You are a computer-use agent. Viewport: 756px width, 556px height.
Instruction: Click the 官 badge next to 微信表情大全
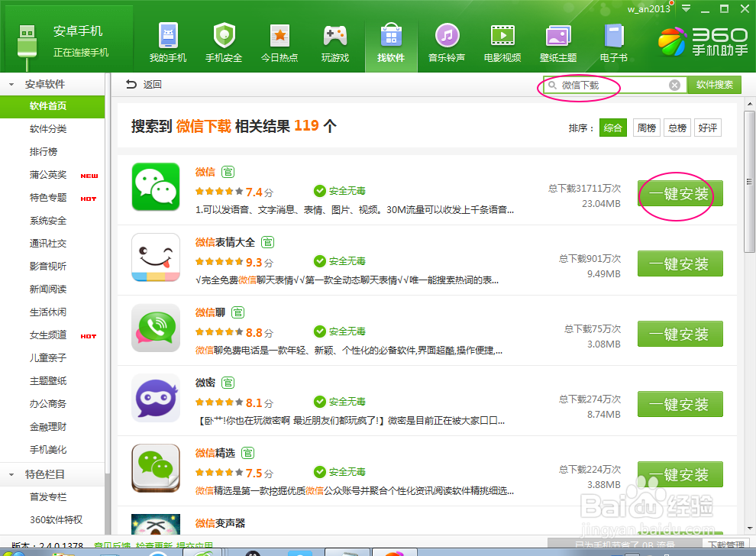pyautogui.click(x=267, y=243)
